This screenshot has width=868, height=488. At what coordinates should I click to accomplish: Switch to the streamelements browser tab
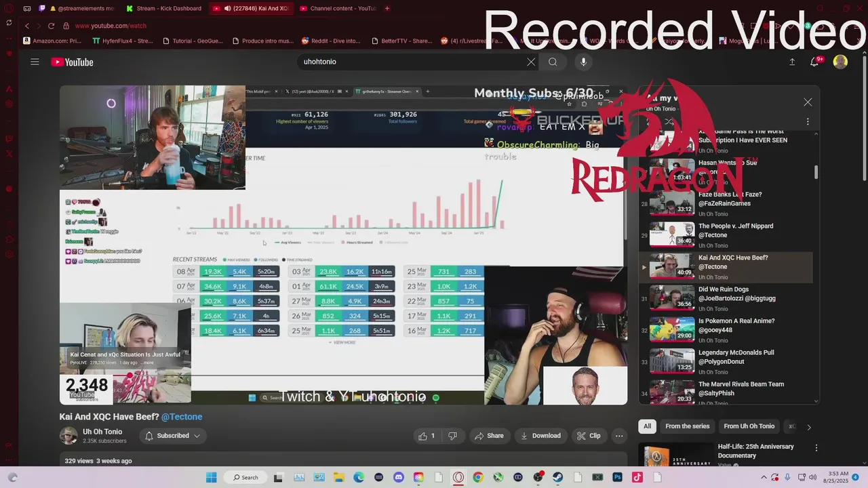(x=77, y=8)
